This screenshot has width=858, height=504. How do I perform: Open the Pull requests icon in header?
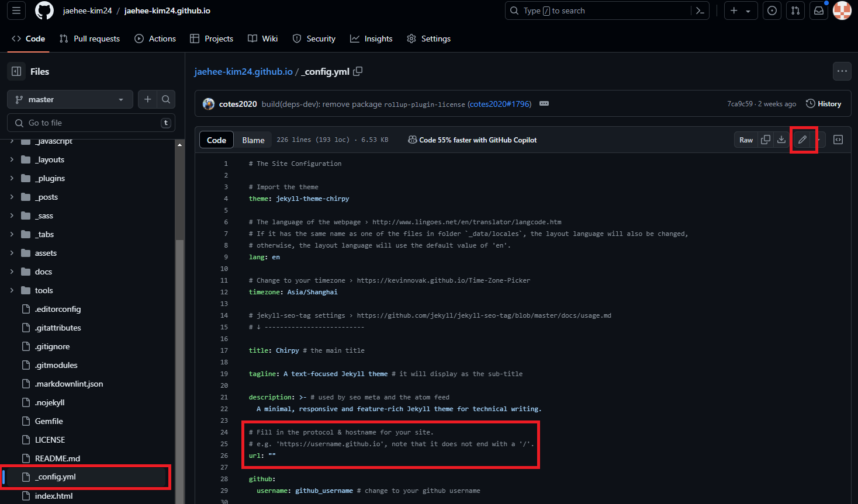(x=795, y=11)
